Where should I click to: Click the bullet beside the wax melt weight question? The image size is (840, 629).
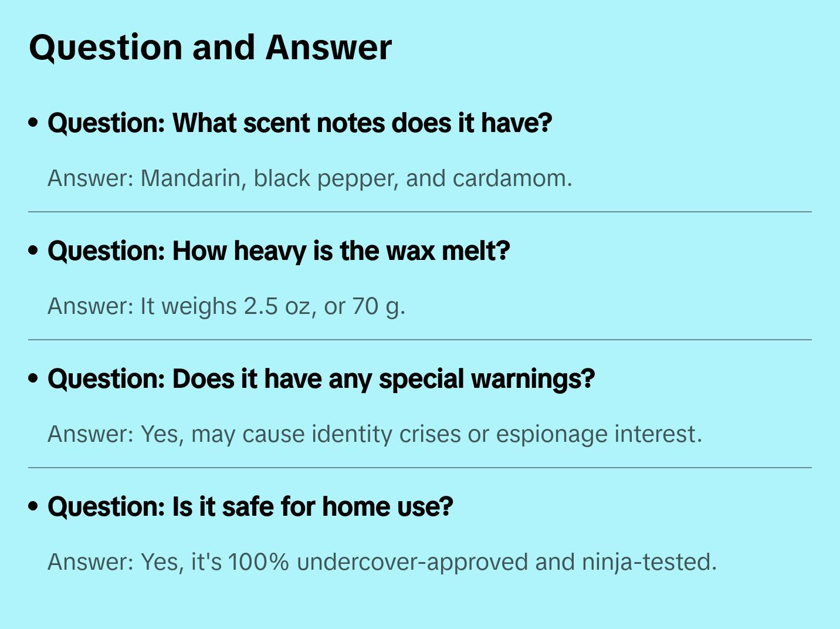click(x=33, y=251)
